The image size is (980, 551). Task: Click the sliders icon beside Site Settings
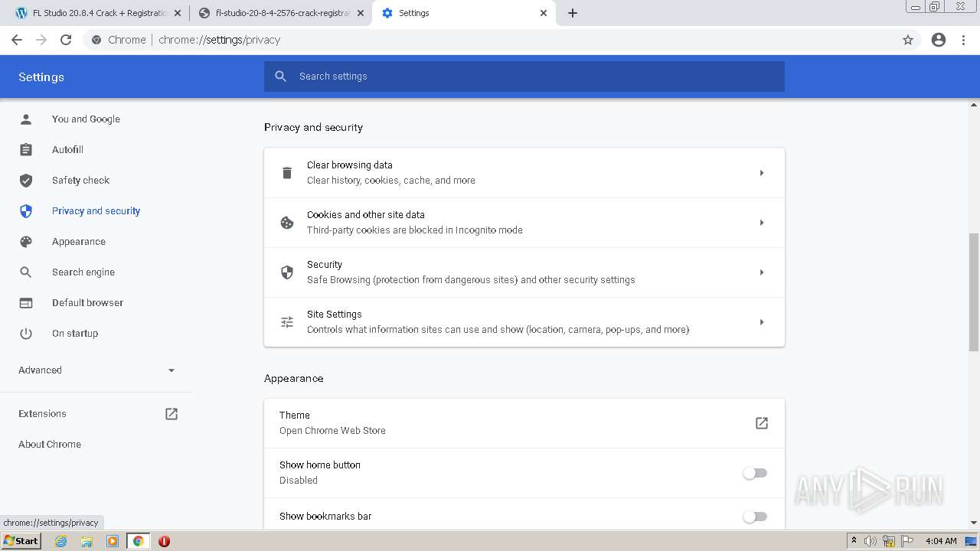click(x=287, y=322)
